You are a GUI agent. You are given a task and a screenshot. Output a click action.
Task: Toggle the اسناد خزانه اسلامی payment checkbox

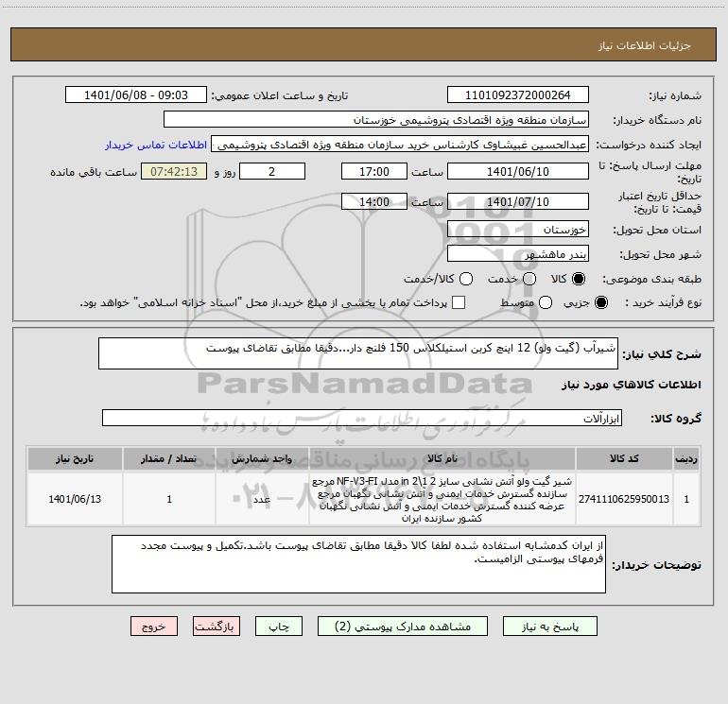click(x=459, y=302)
